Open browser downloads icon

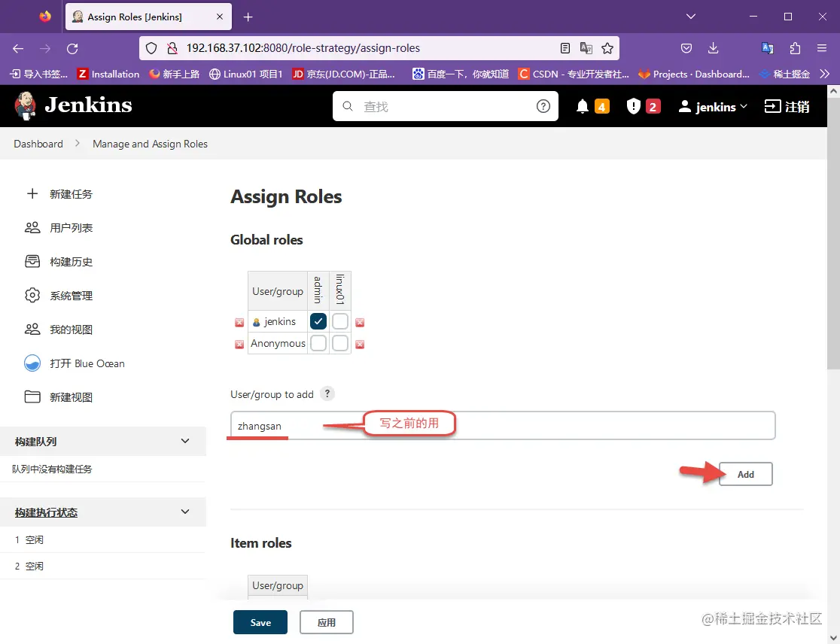tap(713, 48)
